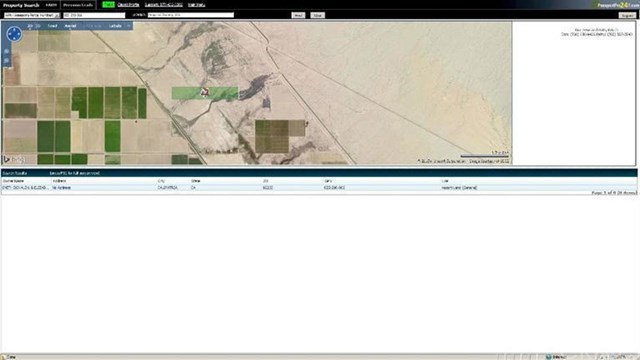This screenshot has width=640, height=360.
Task: Click the Address column header
Action: click(x=60, y=181)
